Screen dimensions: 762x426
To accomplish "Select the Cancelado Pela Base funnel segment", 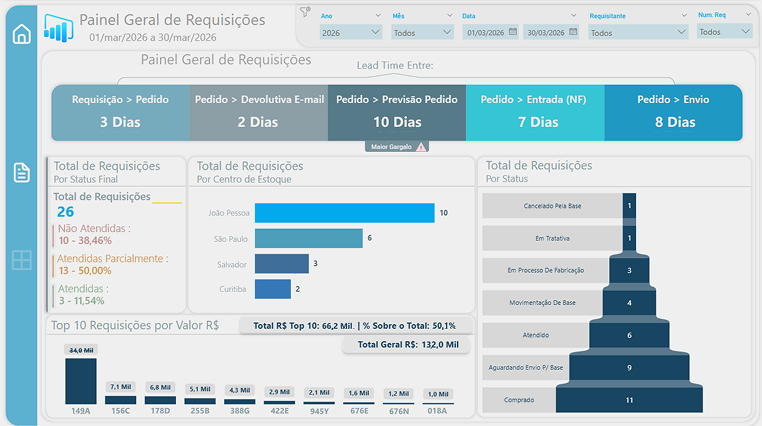I will click(629, 205).
